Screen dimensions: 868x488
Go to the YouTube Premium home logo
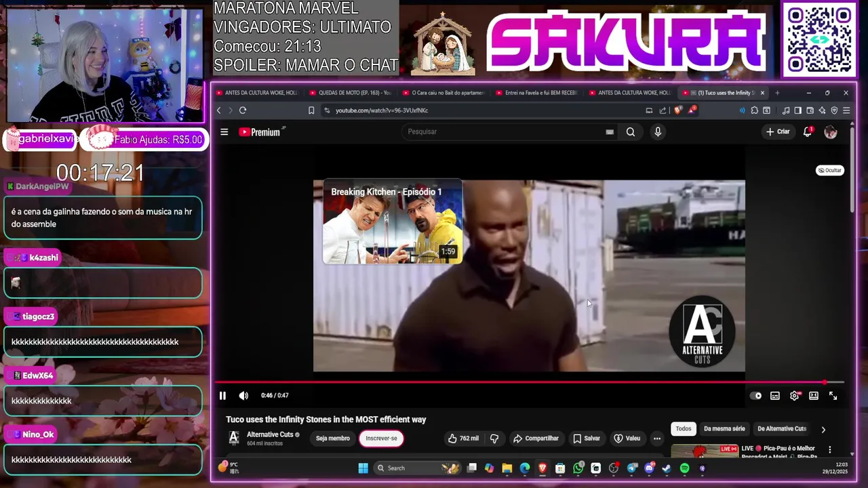[x=260, y=132]
